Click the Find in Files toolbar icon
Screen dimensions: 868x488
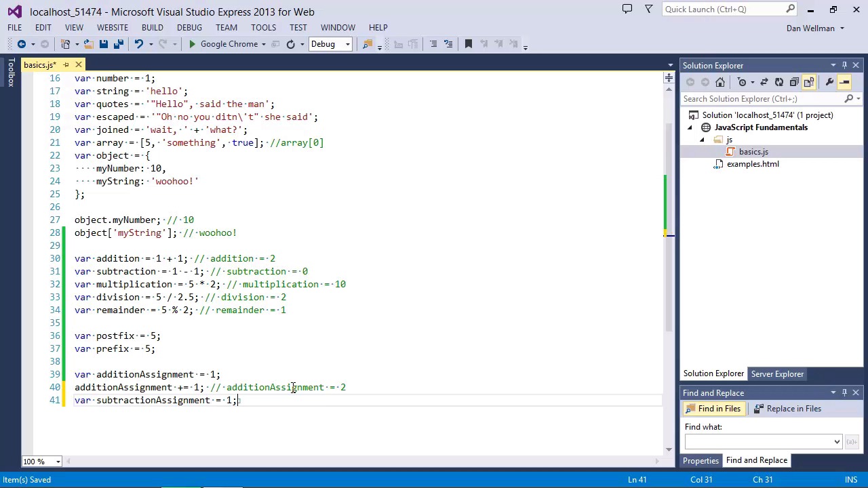367,44
